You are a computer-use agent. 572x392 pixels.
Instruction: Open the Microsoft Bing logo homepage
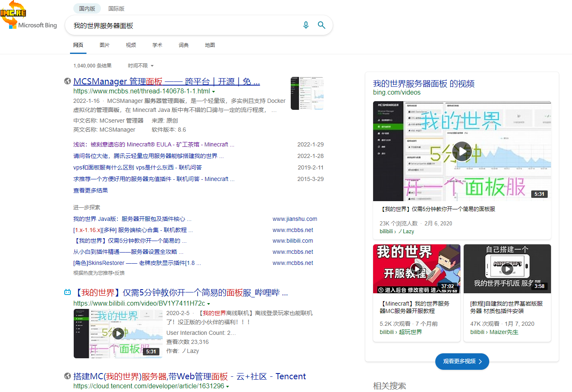pyautogui.click(x=37, y=25)
